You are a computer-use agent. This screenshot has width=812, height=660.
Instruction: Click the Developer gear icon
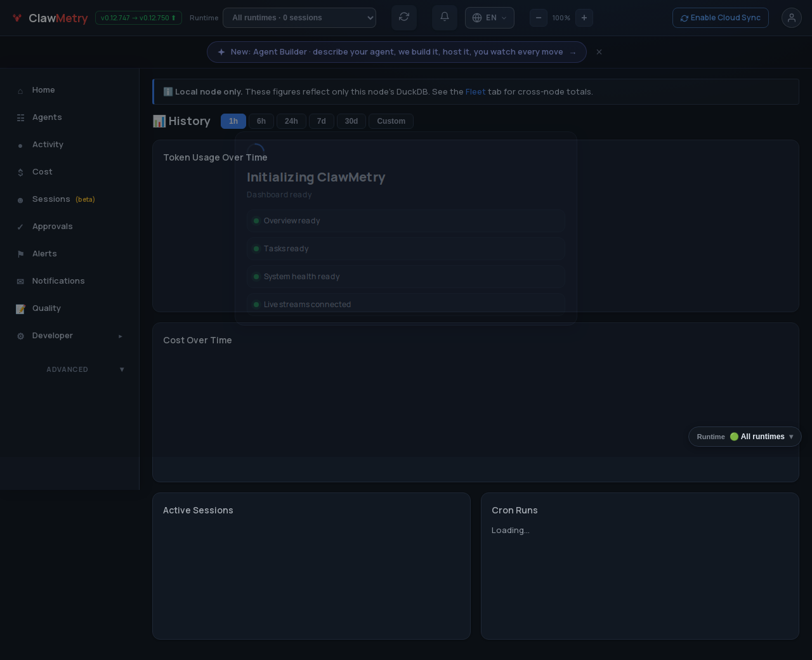pyautogui.click(x=20, y=336)
